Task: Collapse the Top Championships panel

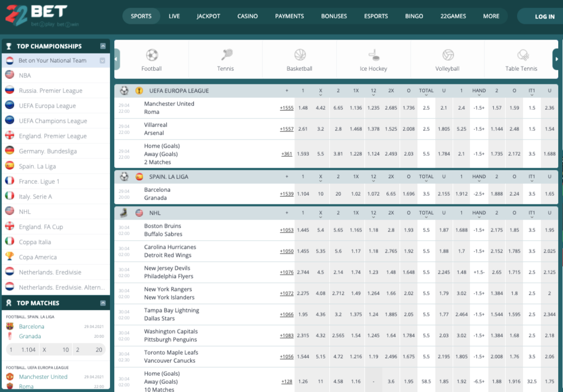Action: pyautogui.click(x=103, y=46)
